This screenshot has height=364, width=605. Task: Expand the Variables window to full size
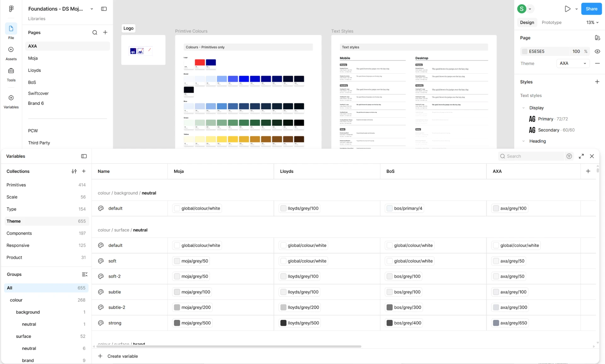581,156
